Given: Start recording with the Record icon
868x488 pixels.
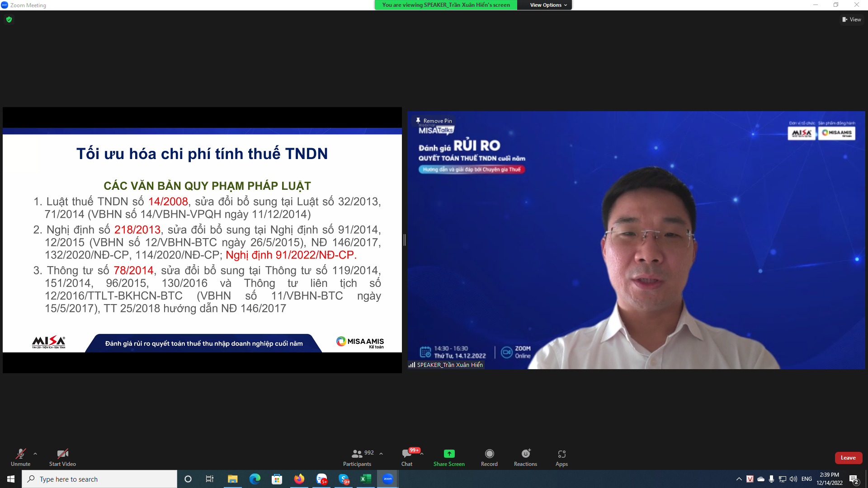Looking at the screenshot, I should click(489, 454).
